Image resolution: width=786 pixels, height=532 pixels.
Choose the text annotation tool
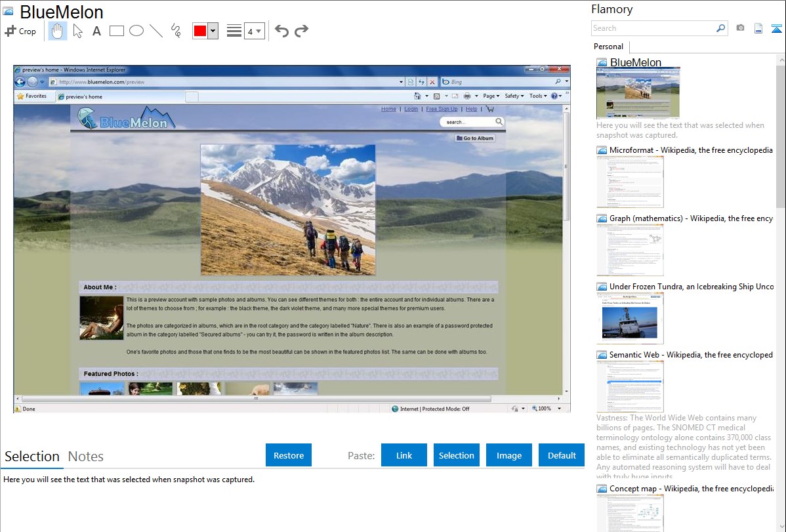pyautogui.click(x=96, y=31)
